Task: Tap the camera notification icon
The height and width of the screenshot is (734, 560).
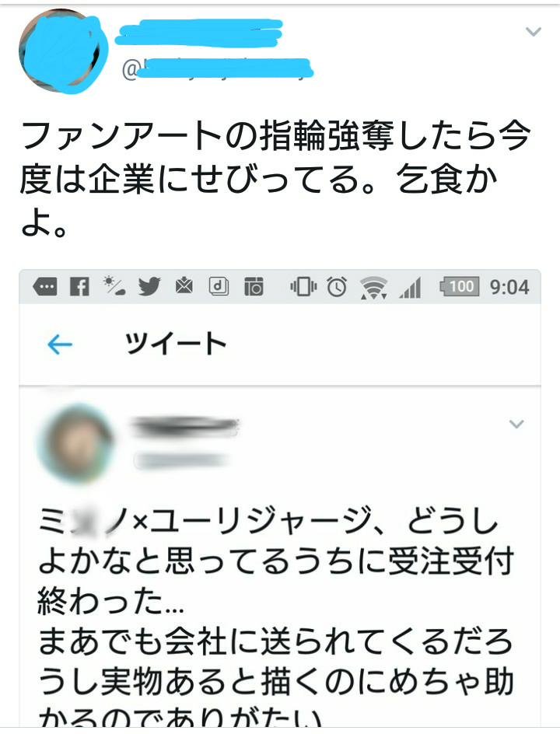Action: 254,286
